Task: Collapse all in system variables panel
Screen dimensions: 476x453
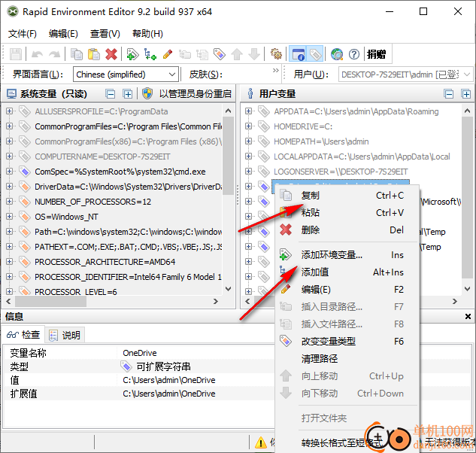Action: tap(111, 94)
